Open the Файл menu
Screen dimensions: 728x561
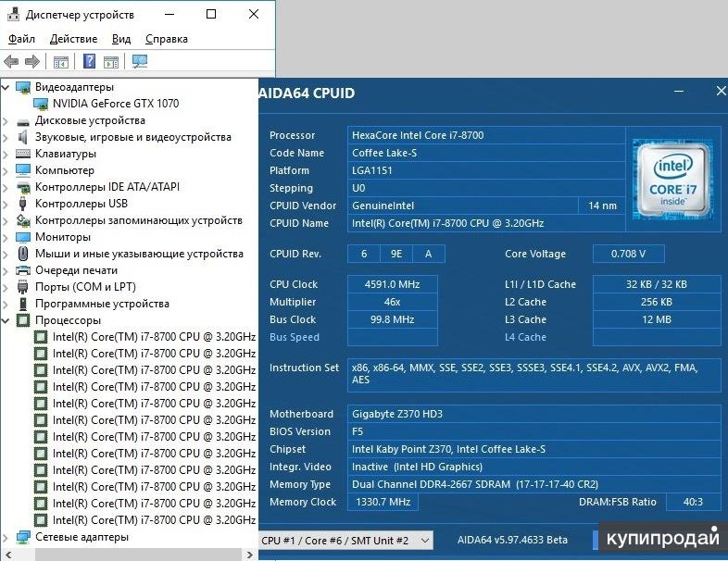(21, 39)
